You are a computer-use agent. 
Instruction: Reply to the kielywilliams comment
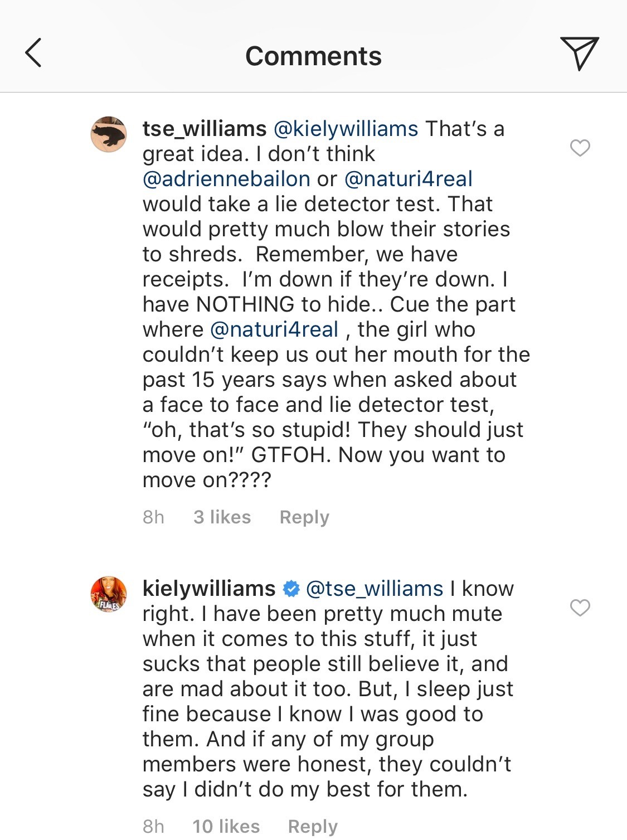313,827
